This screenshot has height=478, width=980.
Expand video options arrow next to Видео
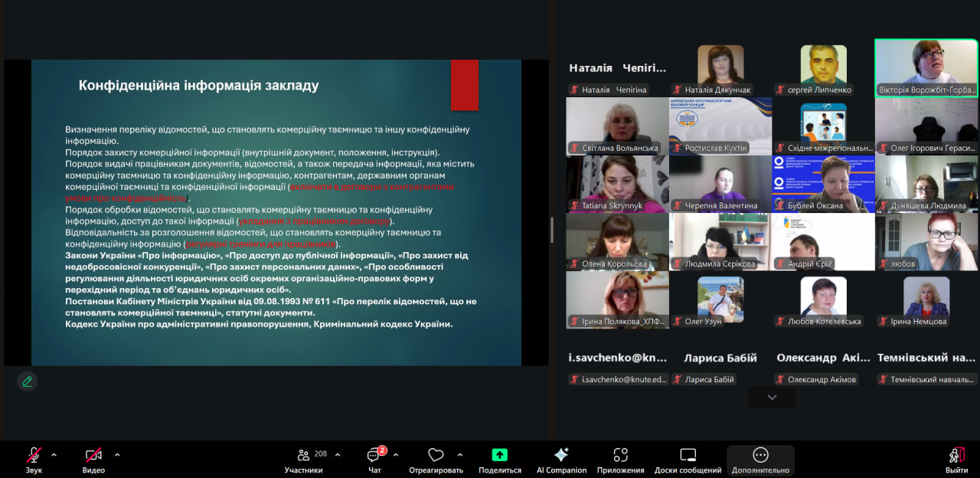117,454
